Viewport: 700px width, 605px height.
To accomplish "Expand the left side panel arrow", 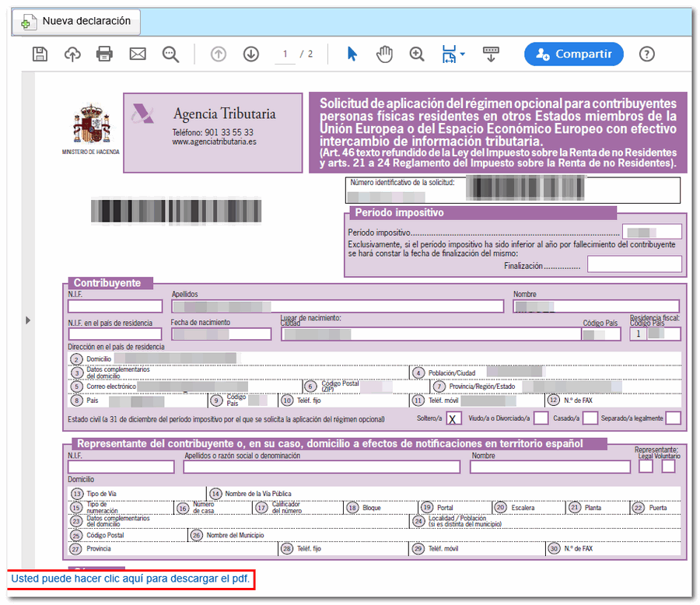I will point(29,320).
